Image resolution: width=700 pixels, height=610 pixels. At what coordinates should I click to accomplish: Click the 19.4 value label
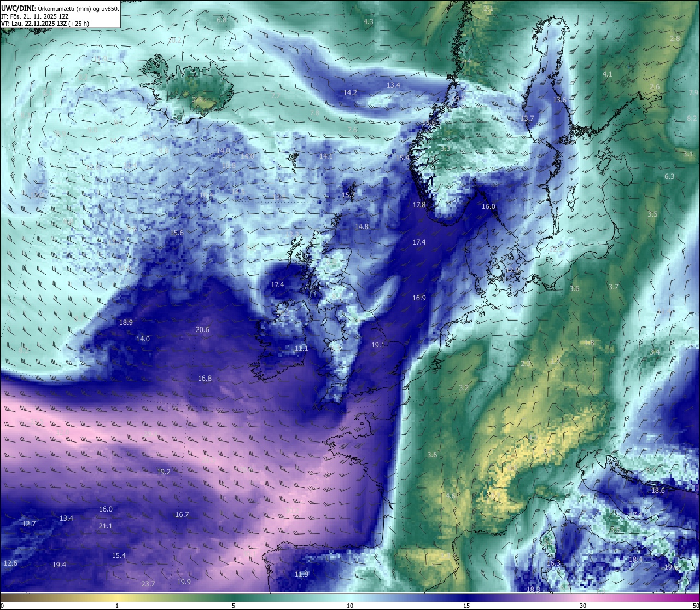[59, 565]
